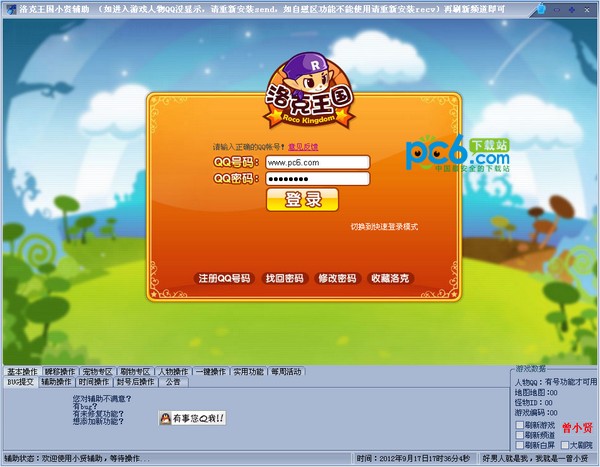Click the 您对辅助不满意? text line
The image size is (600, 467).
pyautogui.click(x=102, y=399)
